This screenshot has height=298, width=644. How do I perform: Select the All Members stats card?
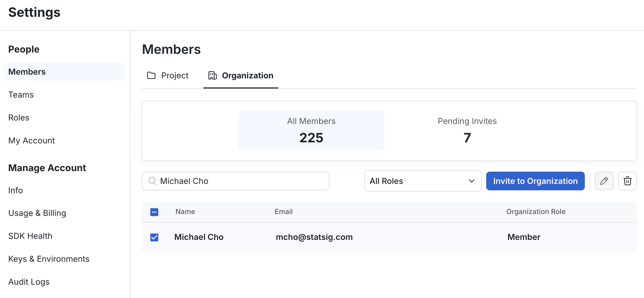pos(311,131)
